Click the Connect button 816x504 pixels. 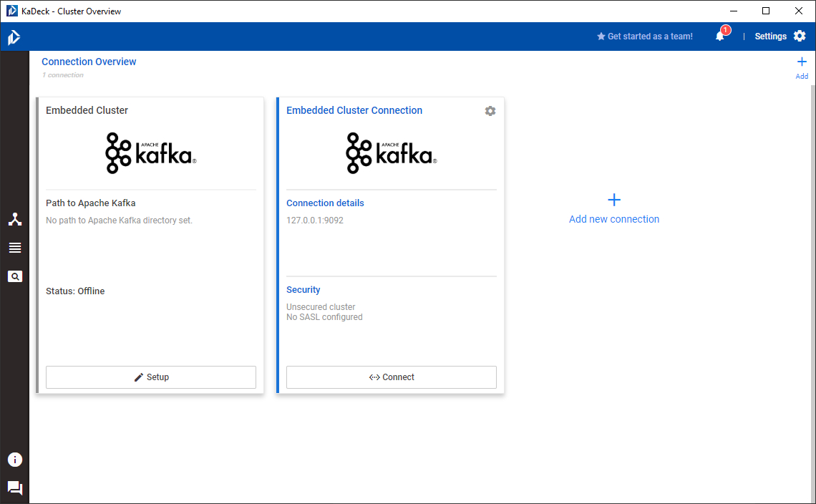pyautogui.click(x=392, y=377)
